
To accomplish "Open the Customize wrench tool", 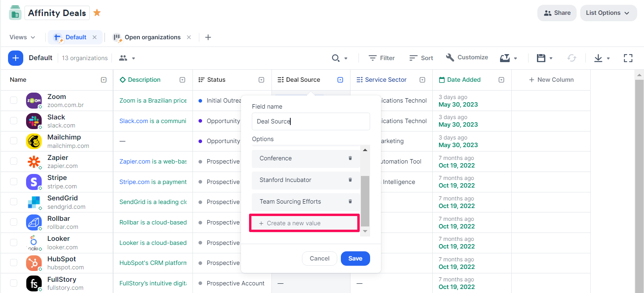I will coord(467,58).
